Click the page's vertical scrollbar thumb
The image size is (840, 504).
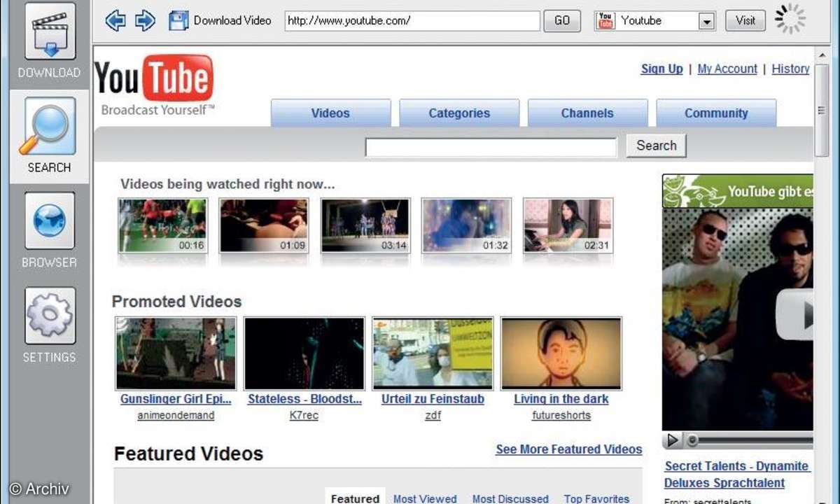(x=822, y=110)
